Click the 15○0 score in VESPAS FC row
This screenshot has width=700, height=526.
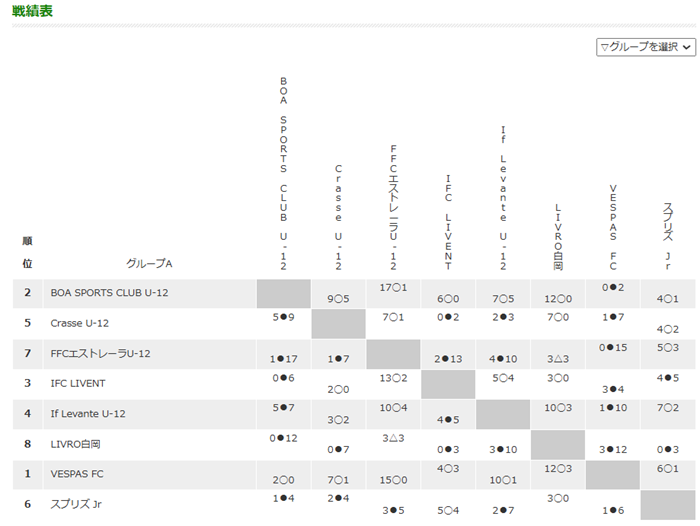393,480
